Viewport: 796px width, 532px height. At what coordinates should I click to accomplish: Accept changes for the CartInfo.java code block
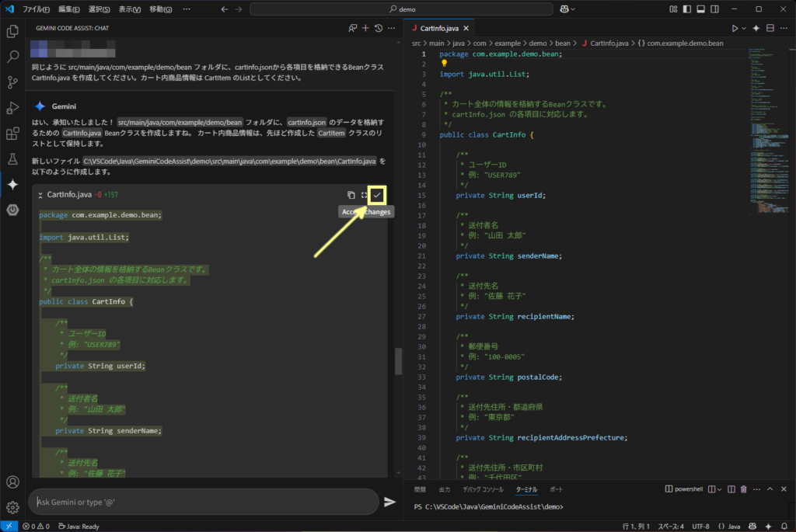coord(377,195)
